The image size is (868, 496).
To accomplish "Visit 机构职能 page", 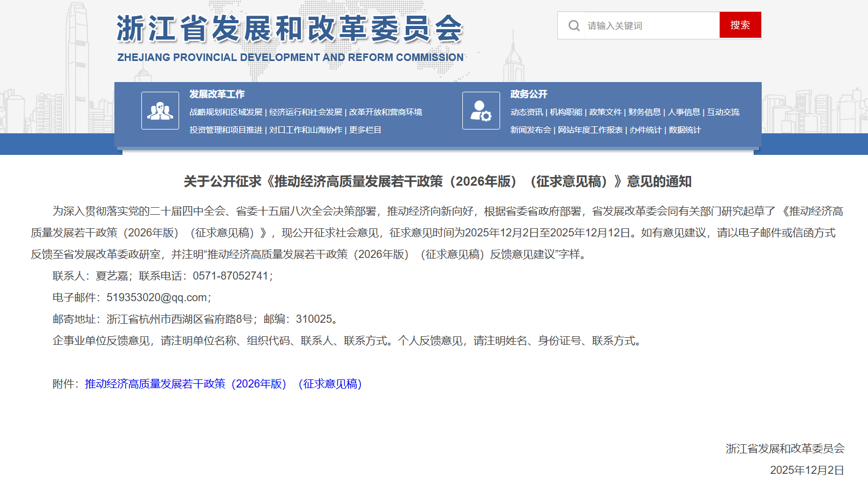I will click(566, 112).
